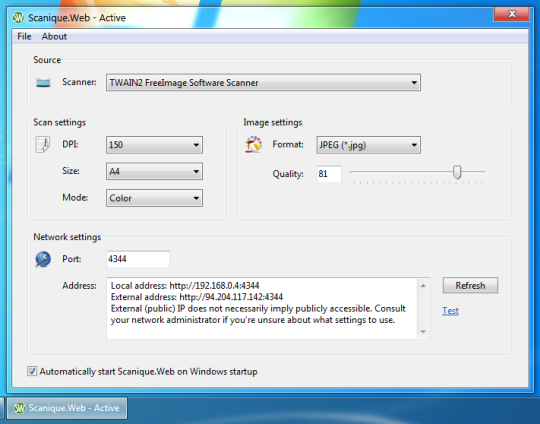This screenshot has height=424, width=540.
Task: Click the Test link
Action: [x=450, y=311]
